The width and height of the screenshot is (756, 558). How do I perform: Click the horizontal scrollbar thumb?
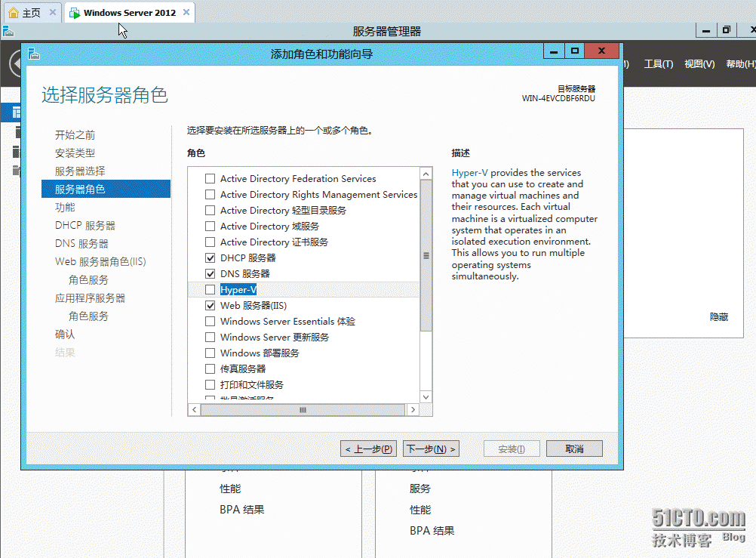(x=303, y=410)
